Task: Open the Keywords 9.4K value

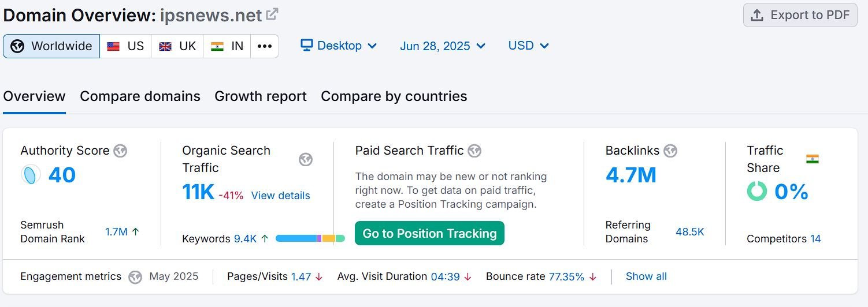Action: (245, 238)
